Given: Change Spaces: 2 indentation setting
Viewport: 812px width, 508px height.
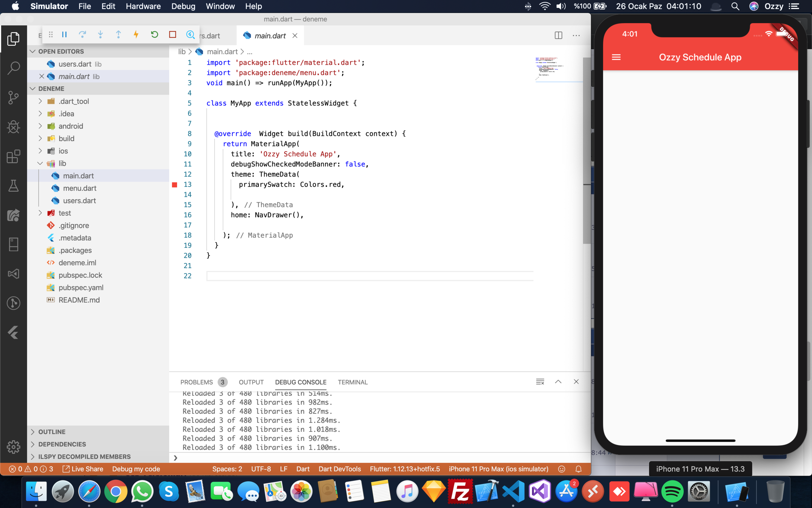Looking at the screenshot, I should point(227,469).
